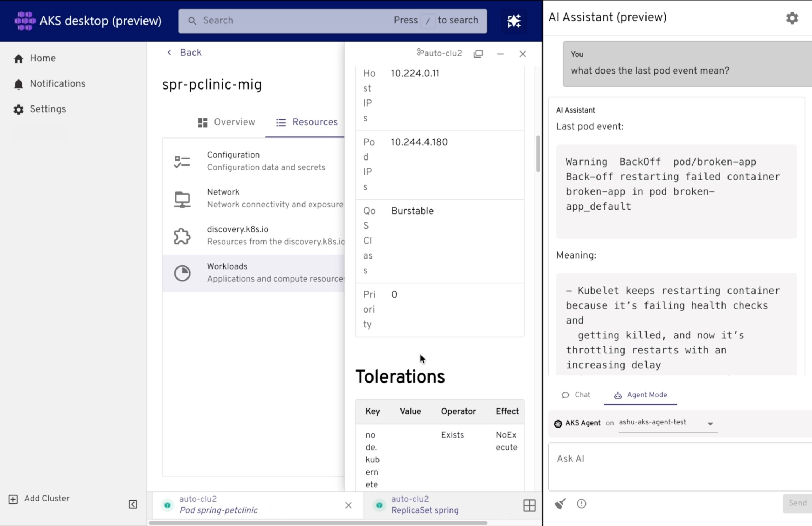Click the Add Cluster plus icon
The width and height of the screenshot is (812, 526).
[x=13, y=499]
